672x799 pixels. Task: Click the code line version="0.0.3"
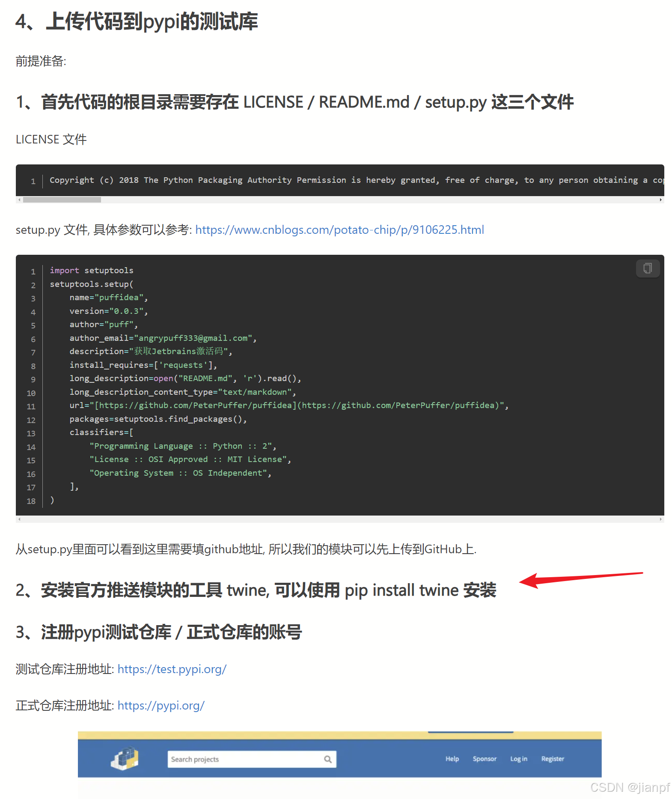click(x=109, y=311)
